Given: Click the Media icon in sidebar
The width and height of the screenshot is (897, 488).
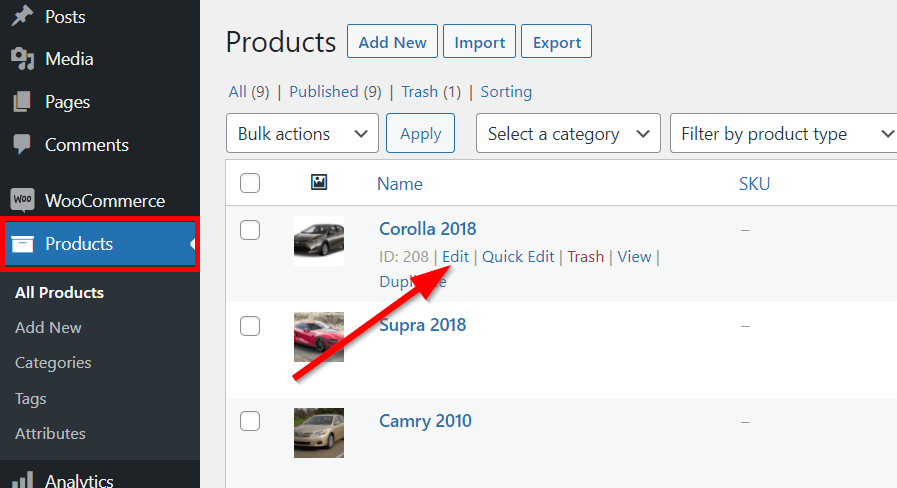Looking at the screenshot, I should click(x=22, y=60).
